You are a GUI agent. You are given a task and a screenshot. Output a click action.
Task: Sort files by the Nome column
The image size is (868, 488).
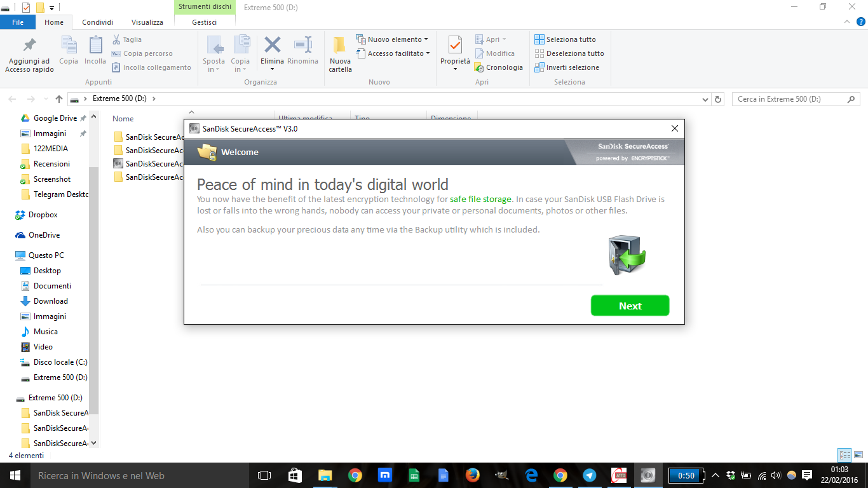click(123, 119)
